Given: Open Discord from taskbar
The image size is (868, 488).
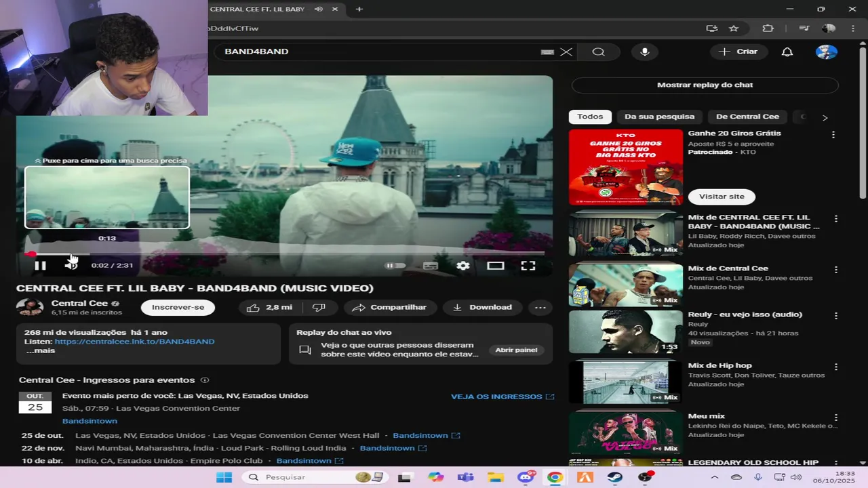Looking at the screenshot, I should (526, 477).
